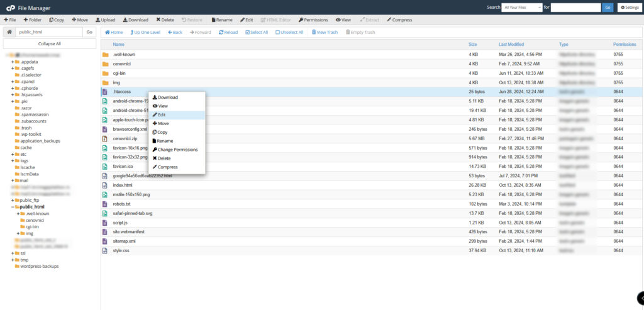Click Reload in navigation bar
The height and width of the screenshot is (310, 644).
(228, 32)
